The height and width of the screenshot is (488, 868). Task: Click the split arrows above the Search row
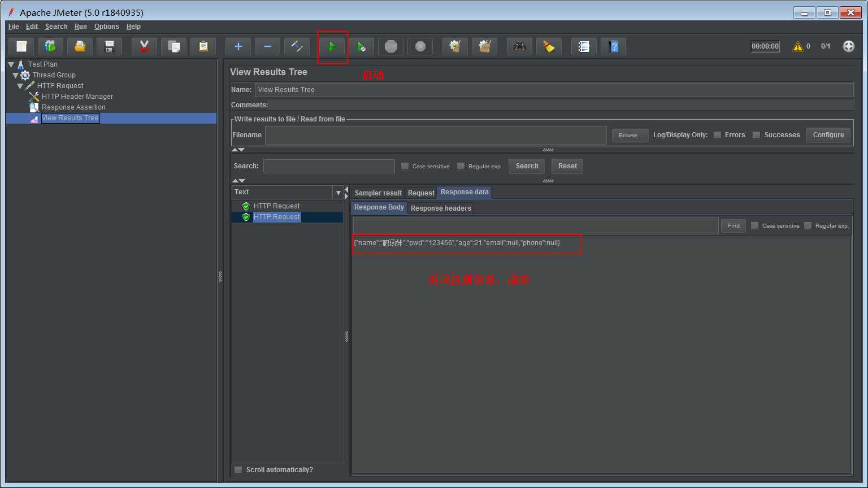pos(238,150)
